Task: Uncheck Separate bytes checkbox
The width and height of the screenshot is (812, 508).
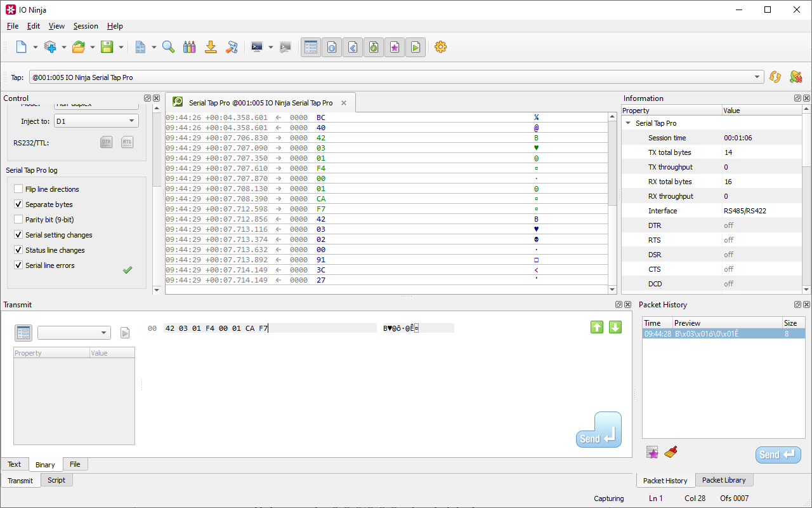Action: click(x=18, y=204)
